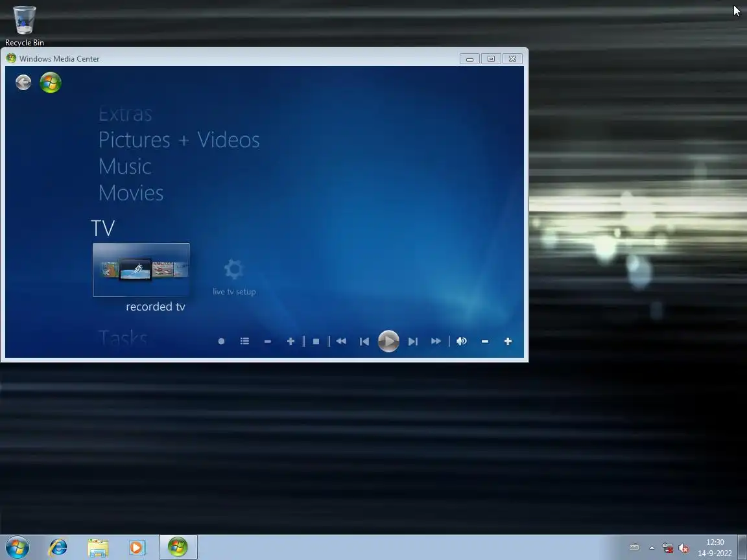Click Media Center title bar icon
747x560 pixels.
(x=12, y=58)
